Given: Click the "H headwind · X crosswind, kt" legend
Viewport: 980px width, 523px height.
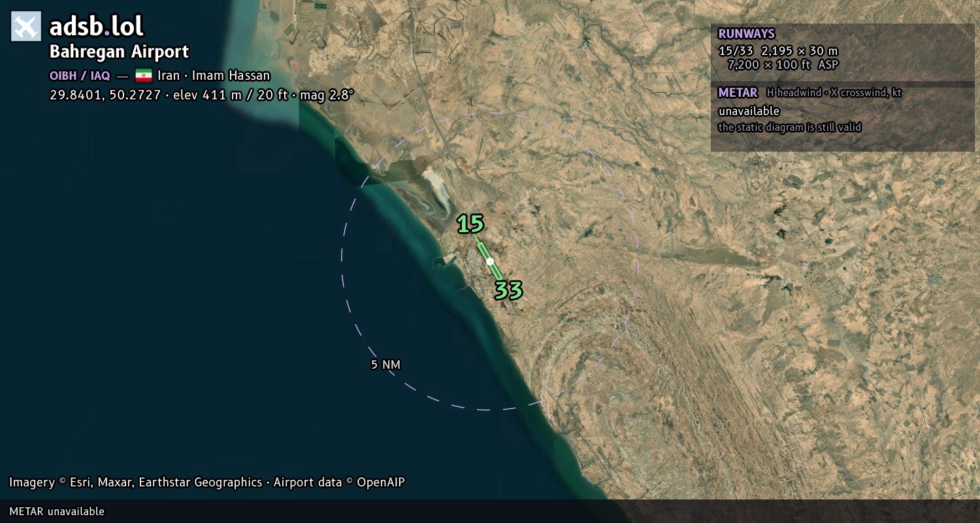Looking at the screenshot, I should coord(834,93).
